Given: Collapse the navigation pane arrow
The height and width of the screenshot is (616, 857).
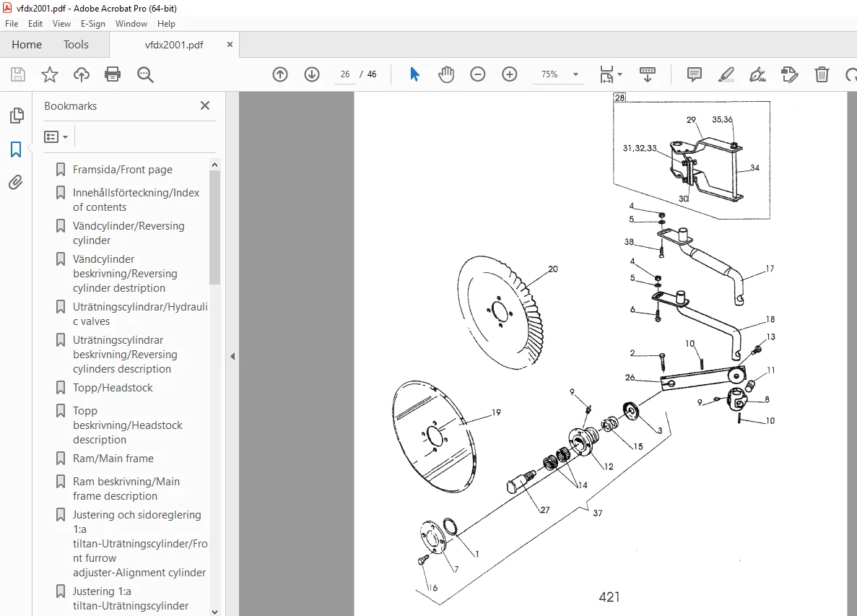Looking at the screenshot, I should (232, 356).
